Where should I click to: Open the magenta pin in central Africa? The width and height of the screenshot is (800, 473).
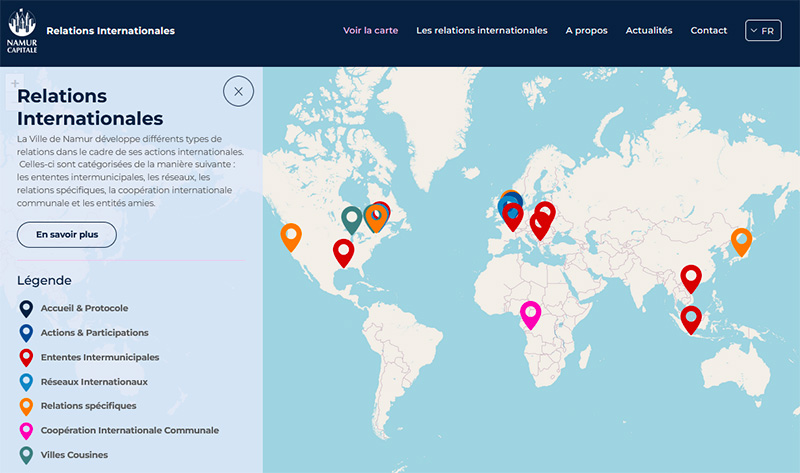[x=530, y=314]
